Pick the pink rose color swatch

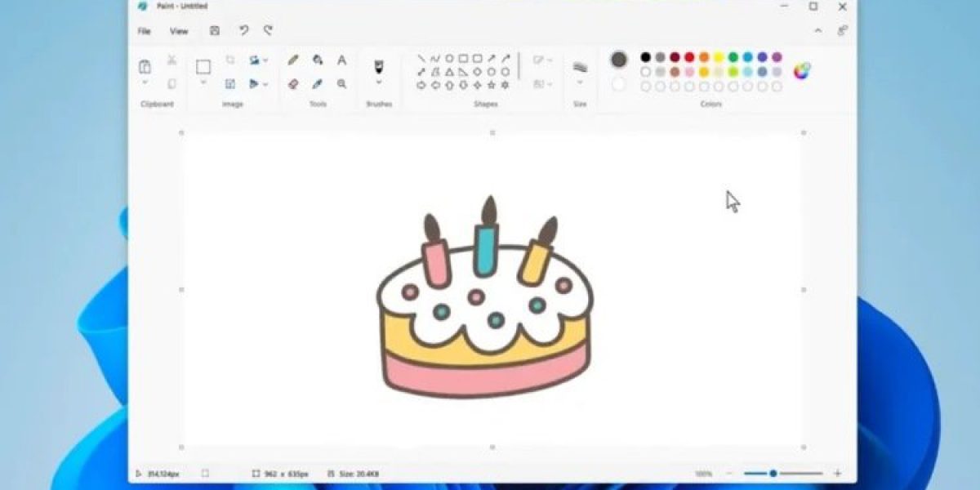[689, 72]
